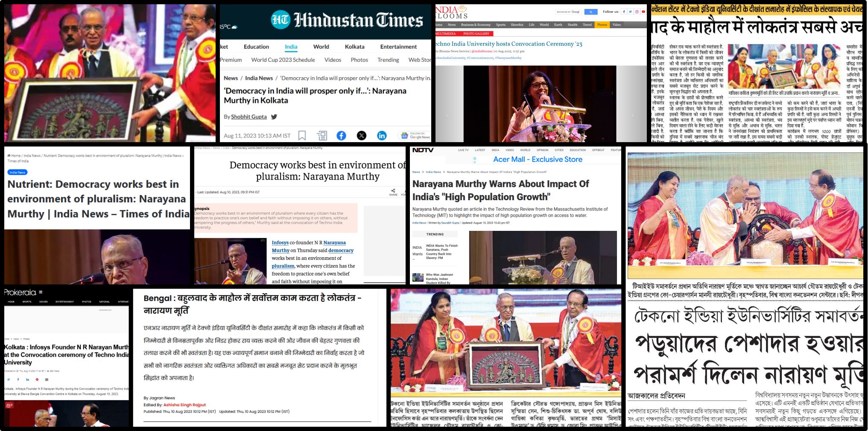The image size is (868, 431).
Task: Open the Acer Mall Exclusive Store ad
Action: pos(537,160)
